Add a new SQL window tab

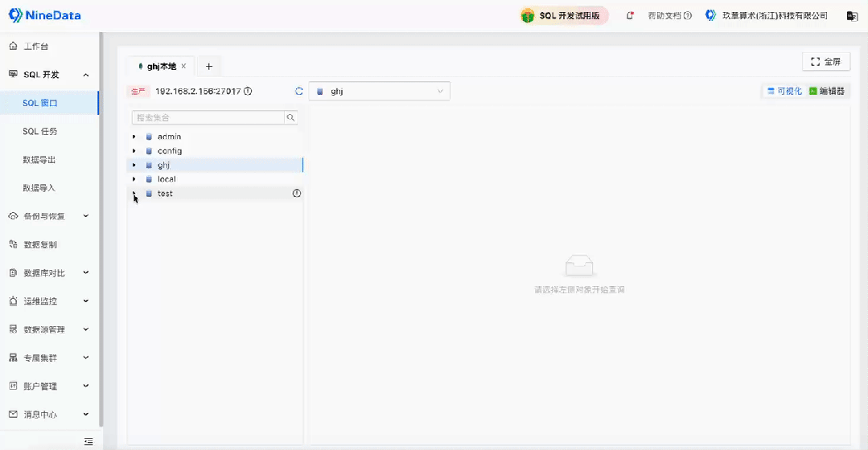[x=209, y=67]
